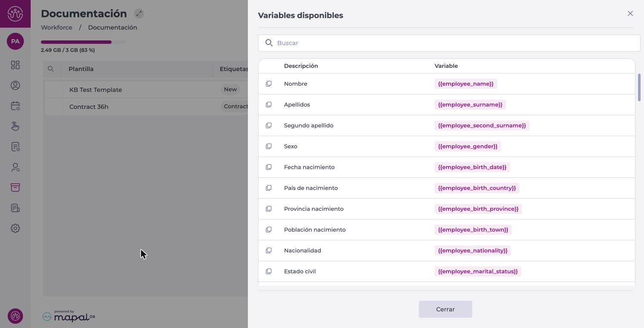644x328 pixels.
Task: Click the Plantilla column header
Action: (x=81, y=69)
